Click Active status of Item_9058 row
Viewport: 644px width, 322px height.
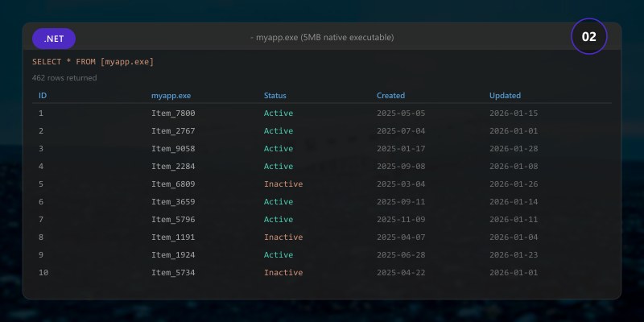(x=279, y=148)
